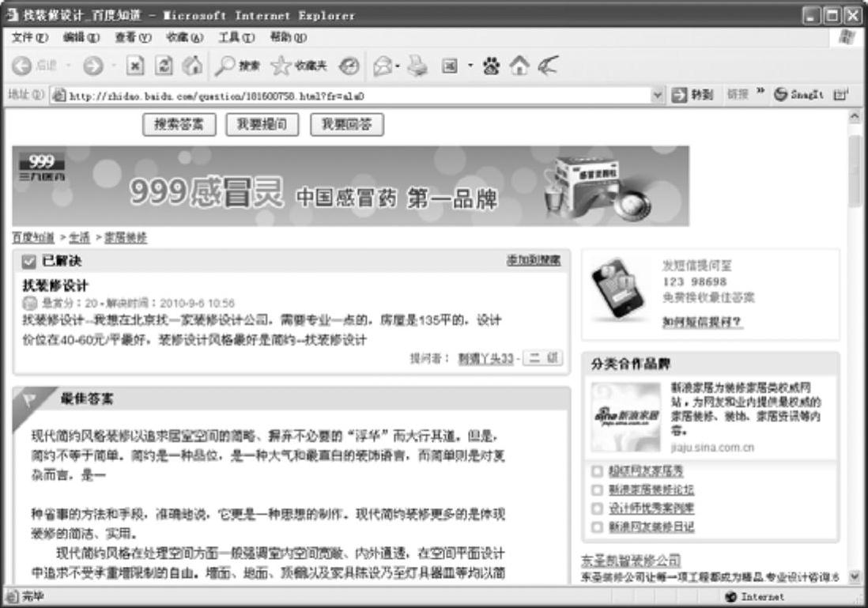The width and height of the screenshot is (868, 608).
Task: Click the 搜索答案 button
Action: (x=179, y=125)
